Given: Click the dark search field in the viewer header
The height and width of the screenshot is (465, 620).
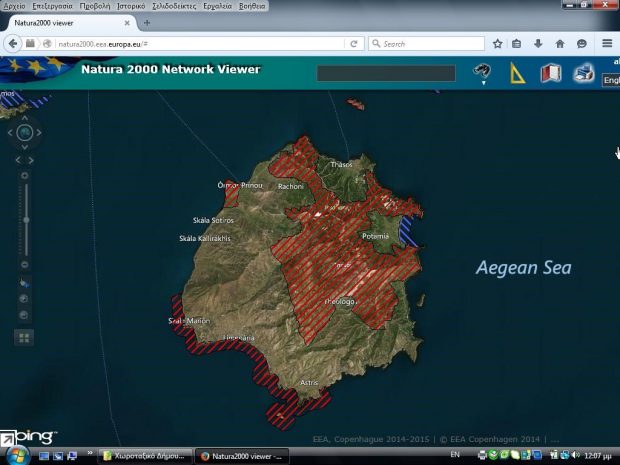Looking at the screenshot, I should pos(386,73).
